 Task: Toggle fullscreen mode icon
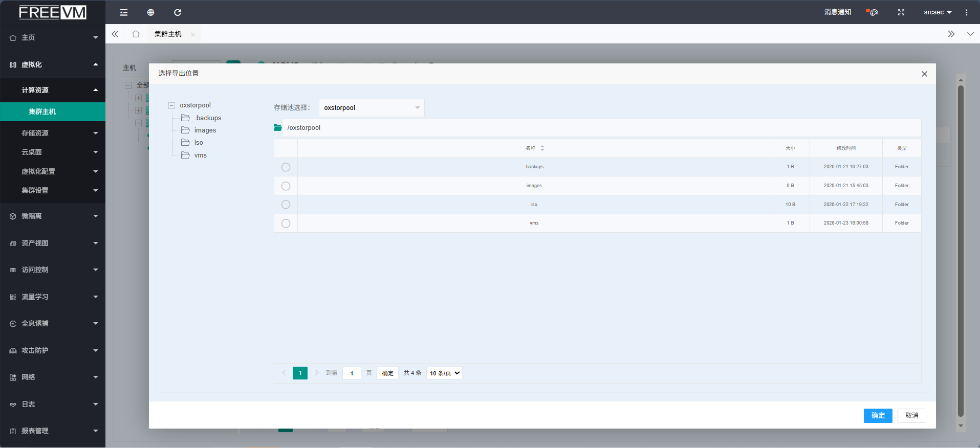(x=901, y=12)
